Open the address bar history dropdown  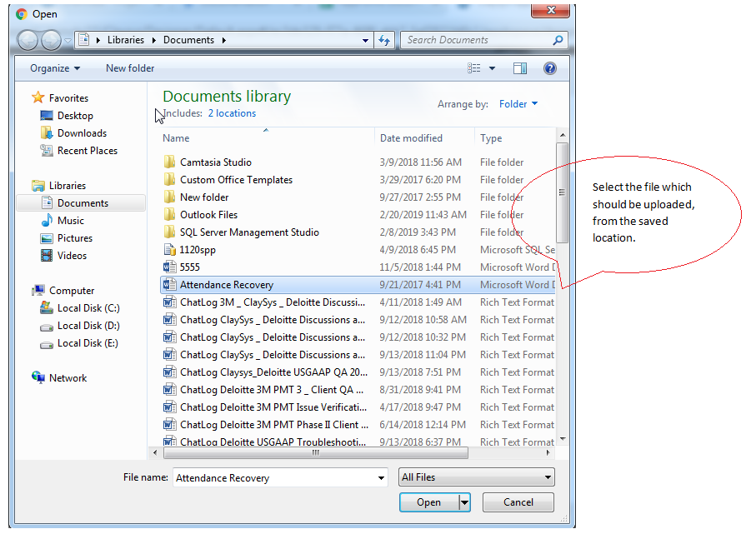(365, 41)
